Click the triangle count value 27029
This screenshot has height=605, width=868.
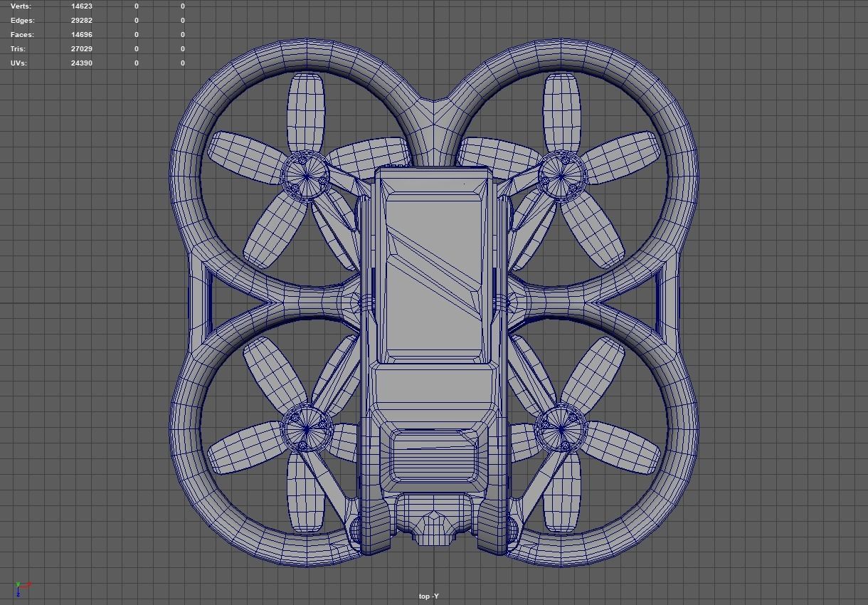(x=82, y=48)
